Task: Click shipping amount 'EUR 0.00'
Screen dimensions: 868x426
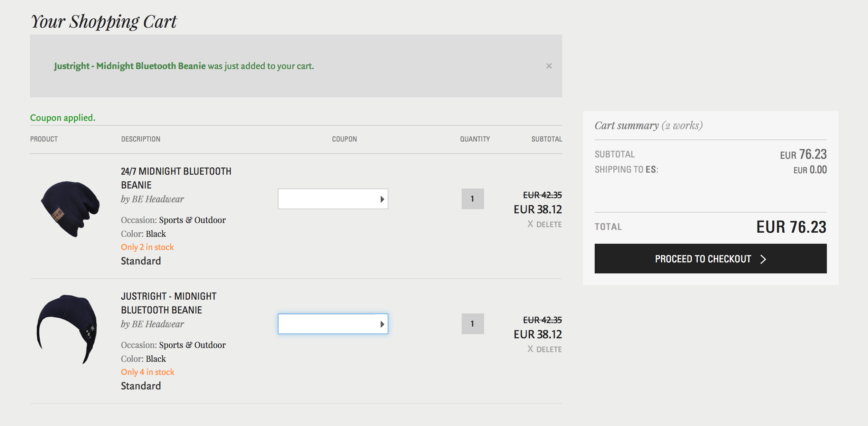Action: [x=810, y=170]
